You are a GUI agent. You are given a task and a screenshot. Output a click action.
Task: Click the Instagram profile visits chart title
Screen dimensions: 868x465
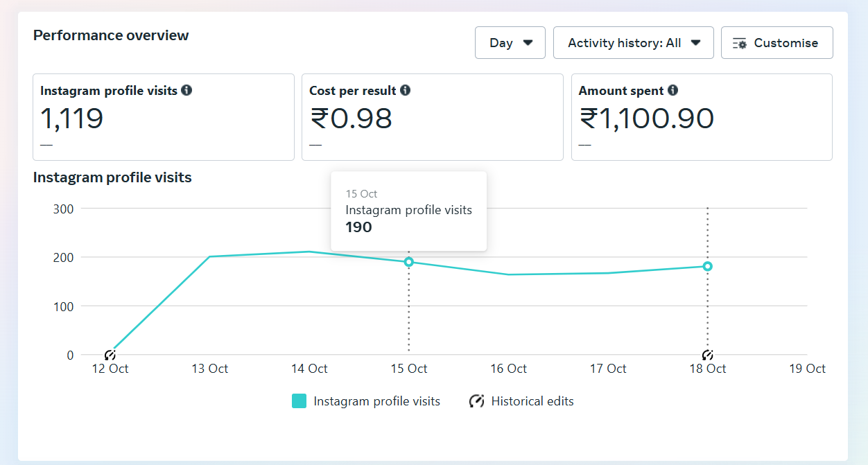112,177
